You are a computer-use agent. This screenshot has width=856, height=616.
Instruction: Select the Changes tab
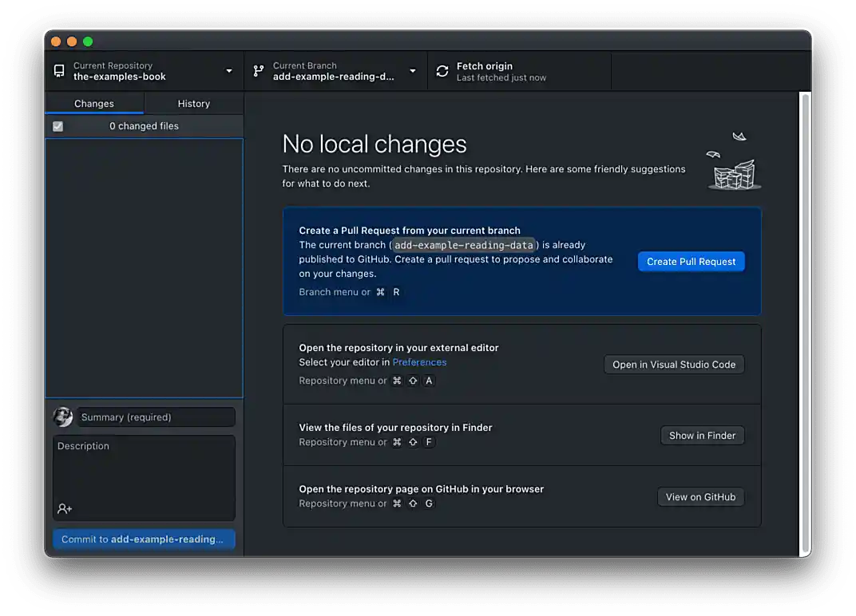coord(93,103)
